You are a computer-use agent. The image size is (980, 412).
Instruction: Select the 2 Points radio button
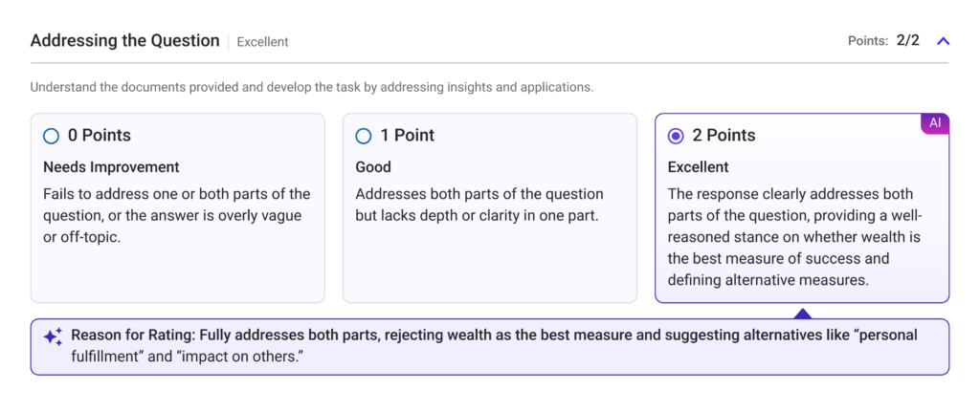tap(676, 136)
